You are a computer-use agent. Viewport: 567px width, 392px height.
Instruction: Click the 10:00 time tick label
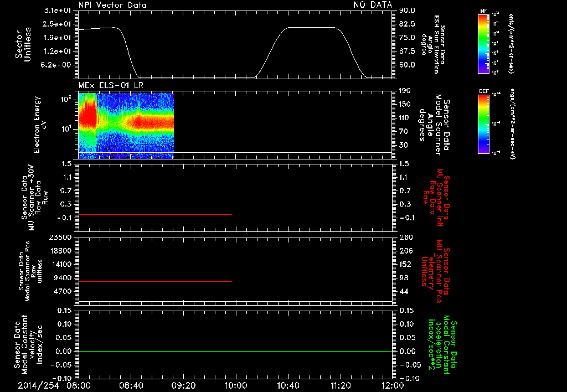click(x=236, y=385)
